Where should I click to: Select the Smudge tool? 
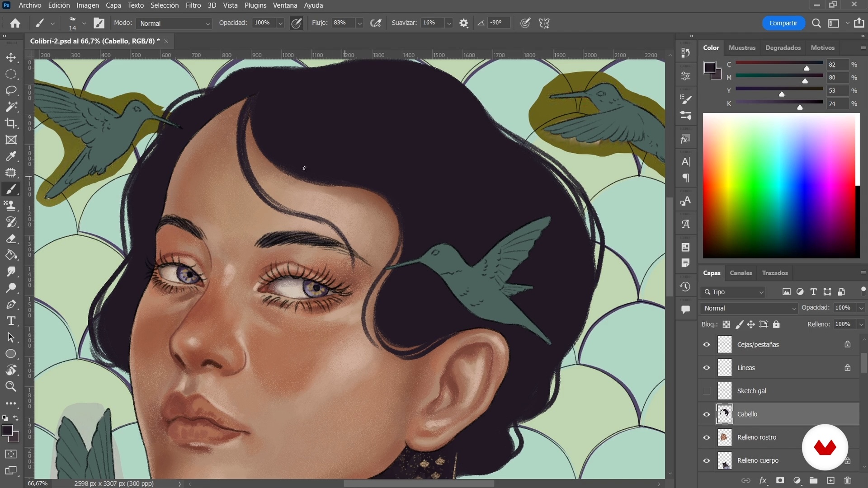[x=11, y=272]
